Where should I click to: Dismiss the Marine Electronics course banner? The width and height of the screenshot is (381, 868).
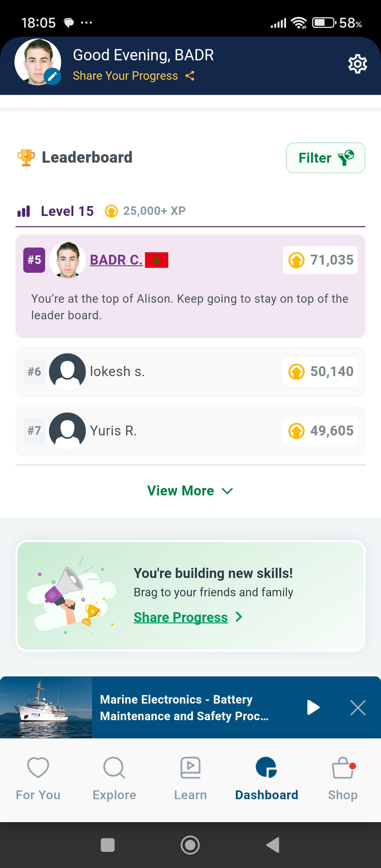click(358, 707)
